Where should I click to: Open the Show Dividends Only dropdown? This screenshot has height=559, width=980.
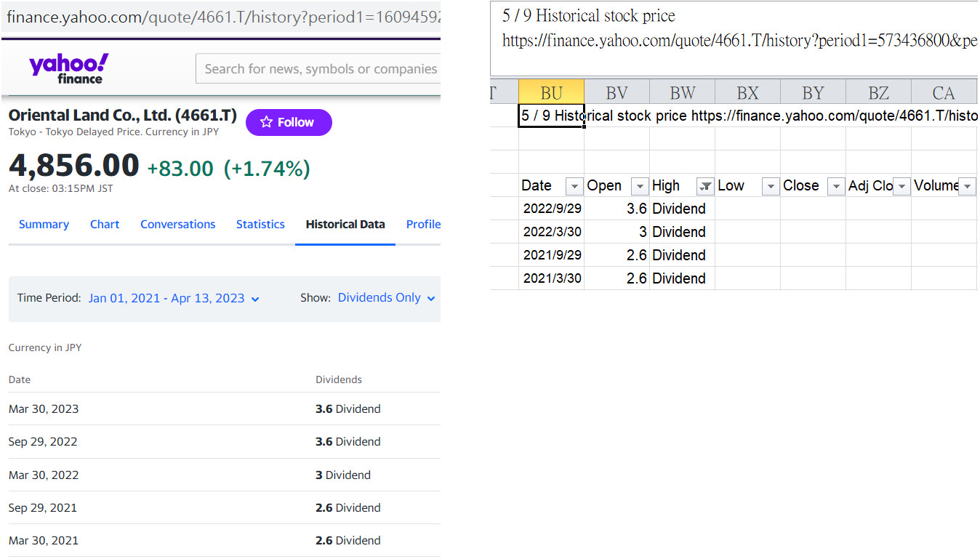point(387,298)
